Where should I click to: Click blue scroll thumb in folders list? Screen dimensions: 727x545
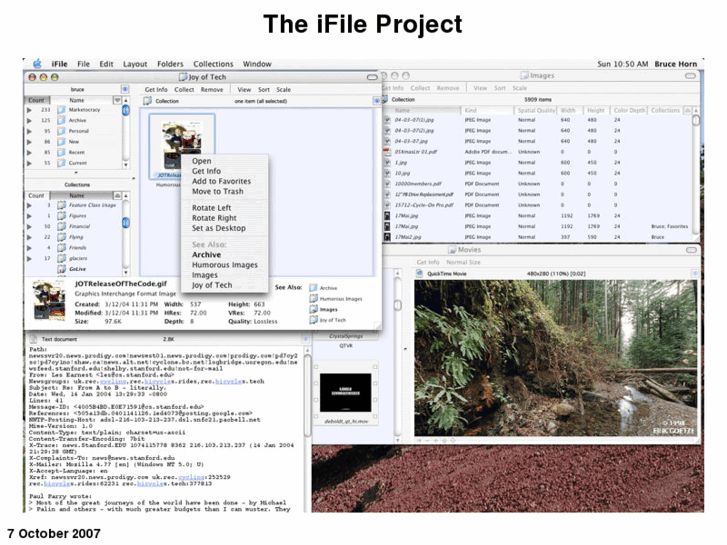126,110
